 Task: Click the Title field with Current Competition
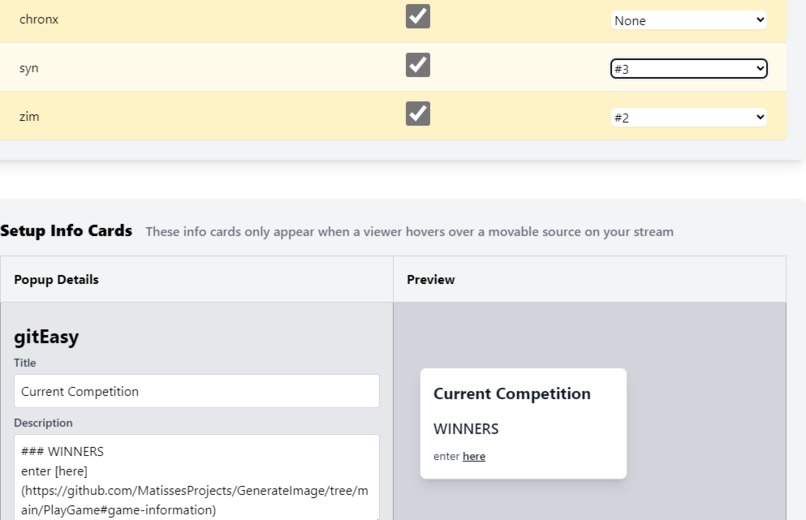point(197,392)
